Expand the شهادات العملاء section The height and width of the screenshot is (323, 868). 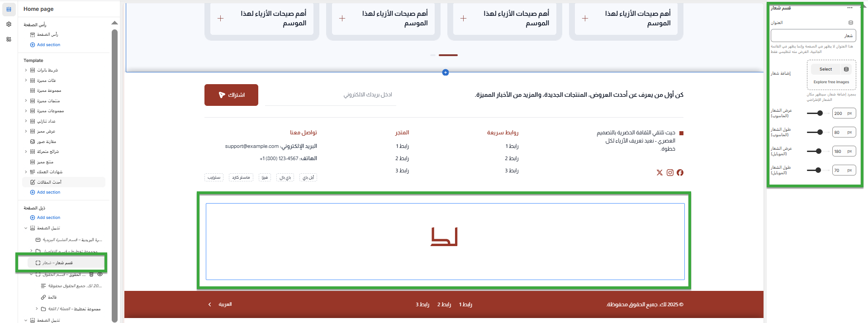tap(26, 172)
